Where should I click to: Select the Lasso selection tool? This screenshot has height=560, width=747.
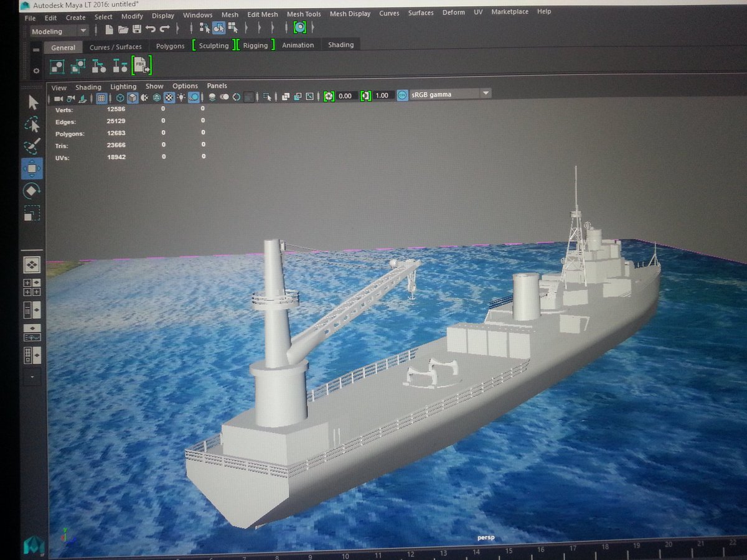tap(32, 125)
